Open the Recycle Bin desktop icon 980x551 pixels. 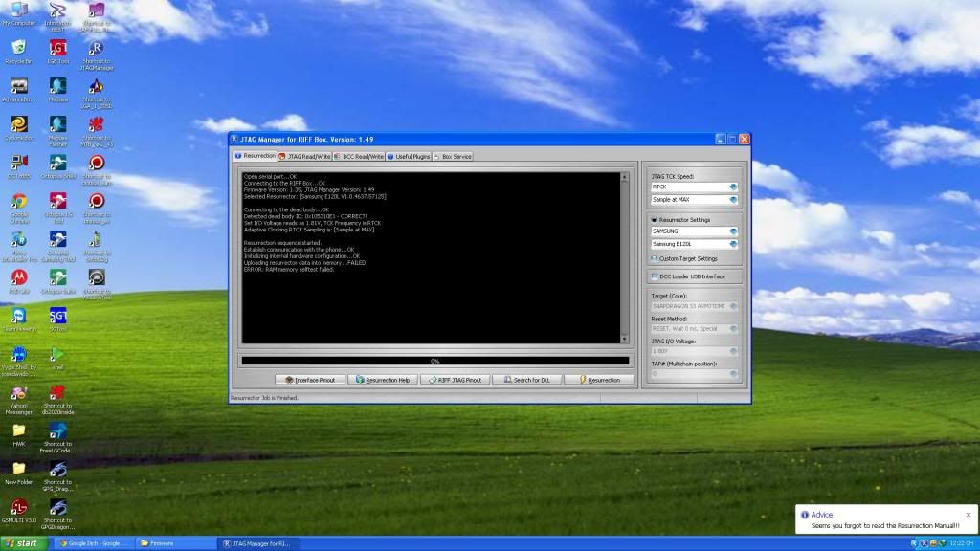click(x=19, y=52)
